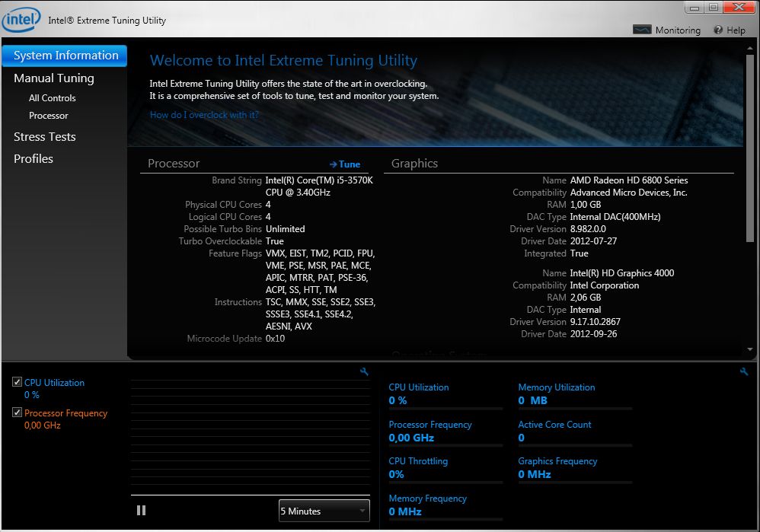Screen dimensions: 760x532
Task: Click the Memory Utilization monitor tile
Action: tap(575, 394)
